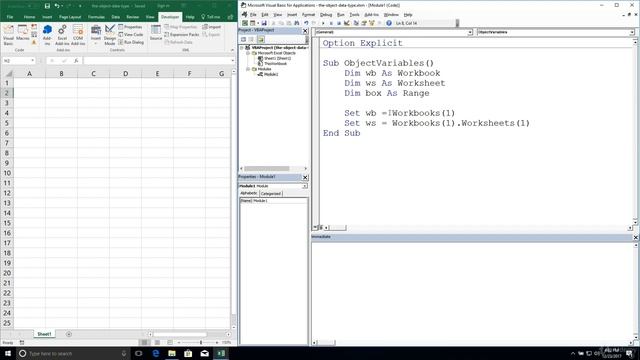640x360 pixels.
Task: Click the Design Mode icon in VBA toolbar
Action: pyautogui.click(x=347, y=23)
